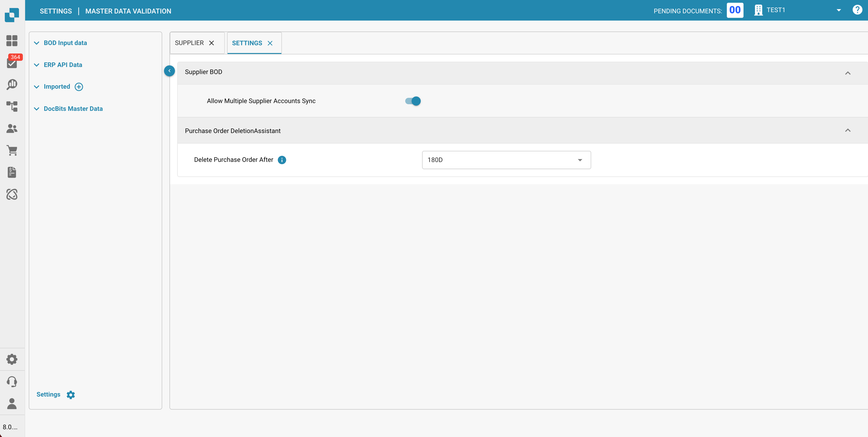Open tasks icon with 364 badge
The height and width of the screenshot is (437, 868).
click(12, 63)
